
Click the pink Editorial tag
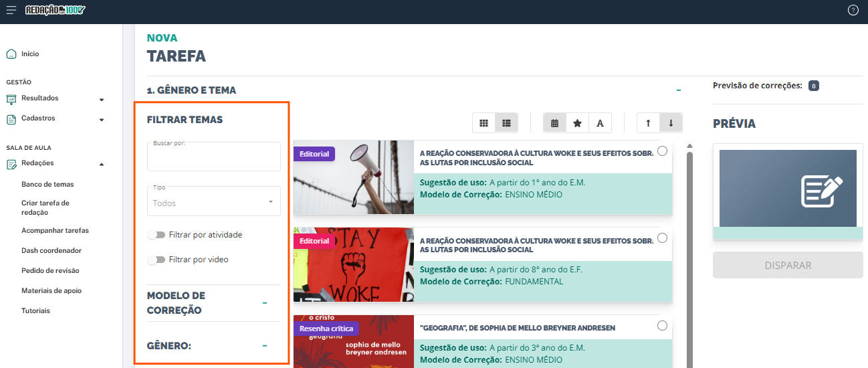[314, 241]
